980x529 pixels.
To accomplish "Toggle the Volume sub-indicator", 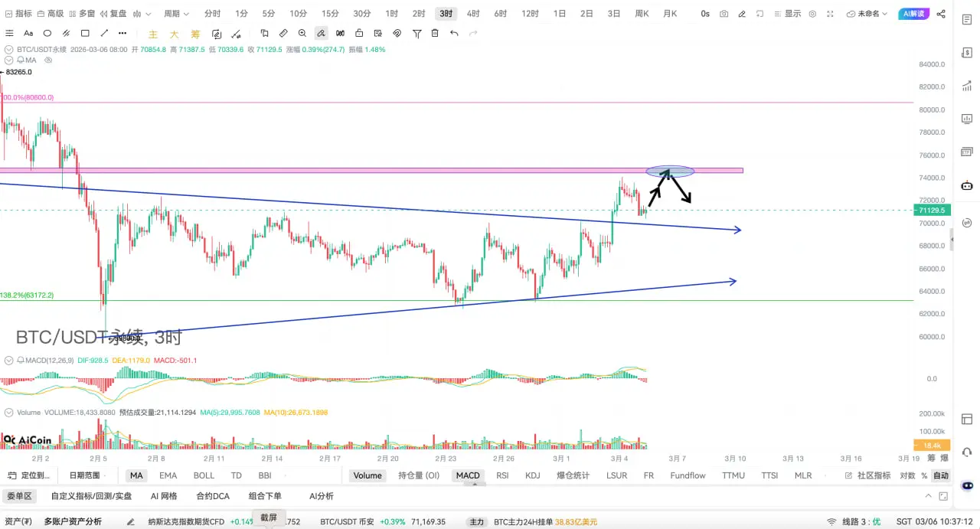I will (367, 475).
